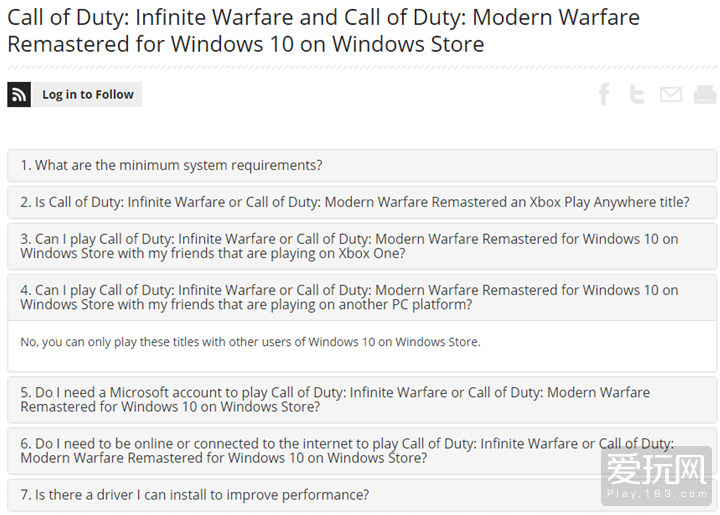Viewport: 720px width, 515px height.
Task: Email this article via envelope icon
Action: 670,95
